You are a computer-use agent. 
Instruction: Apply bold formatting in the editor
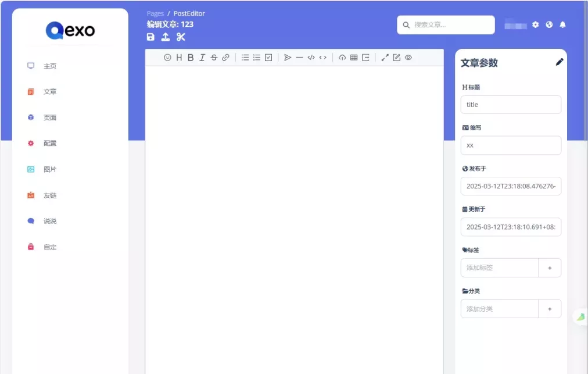pos(191,58)
